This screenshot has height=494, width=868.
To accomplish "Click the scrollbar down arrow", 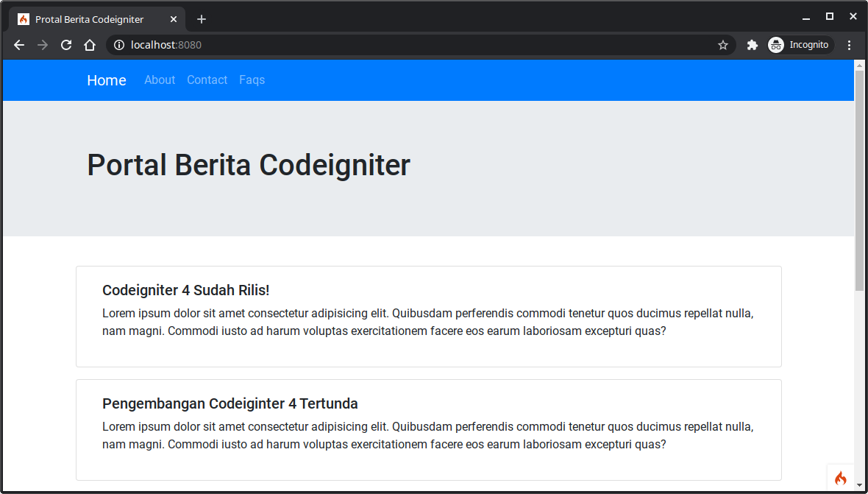I will 859,485.
